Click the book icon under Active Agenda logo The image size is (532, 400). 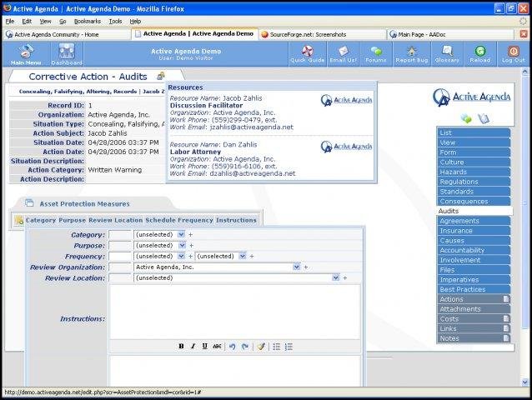[x=484, y=118]
